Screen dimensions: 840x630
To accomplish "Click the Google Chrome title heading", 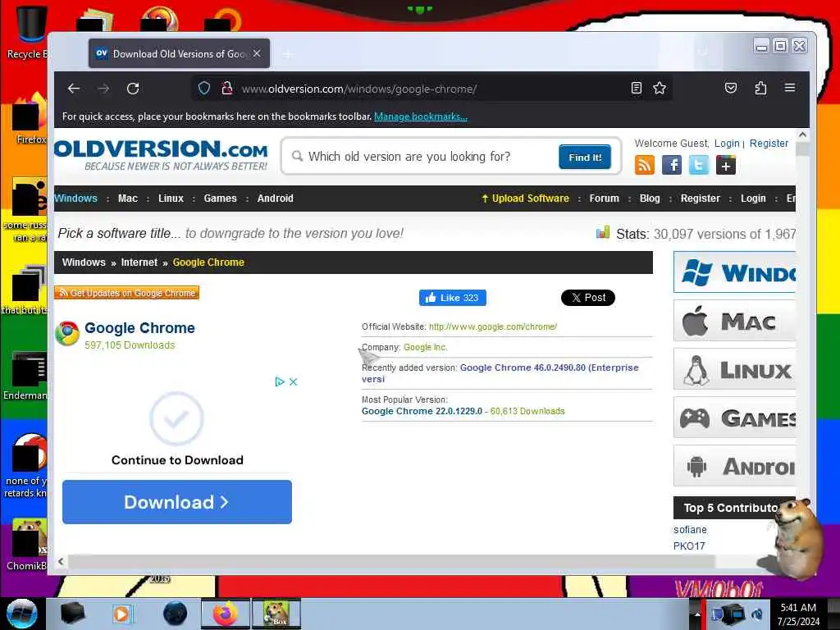I will click(x=139, y=328).
